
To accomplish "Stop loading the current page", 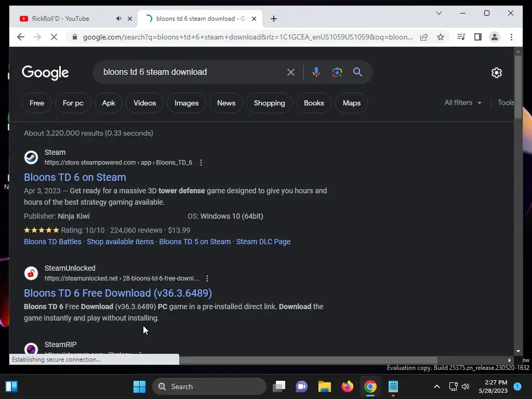I will (54, 37).
